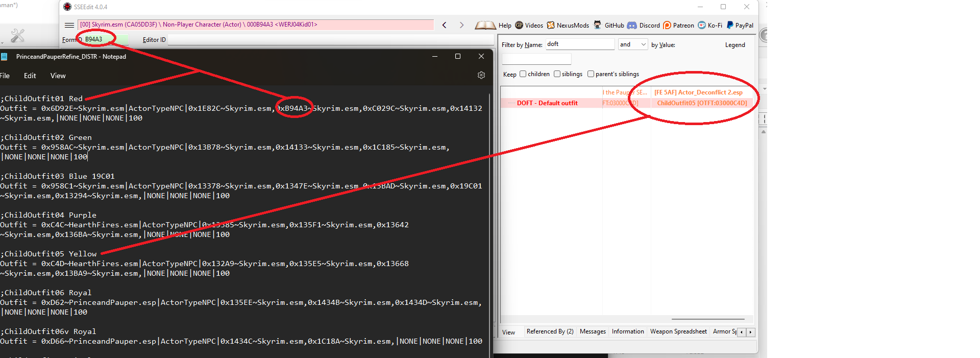
Task: Click the ';ChildOutfit02 Green' comment line
Action: (x=46, y=137)
